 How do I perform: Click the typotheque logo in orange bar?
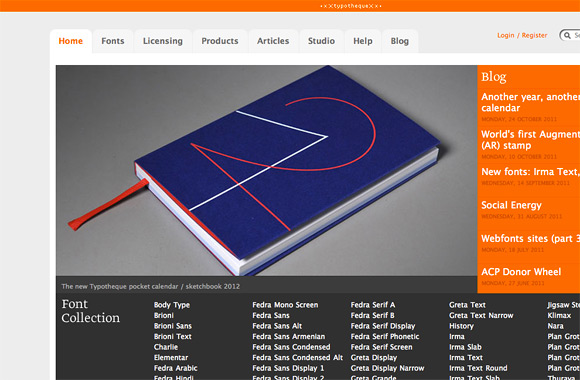[350, 6]
